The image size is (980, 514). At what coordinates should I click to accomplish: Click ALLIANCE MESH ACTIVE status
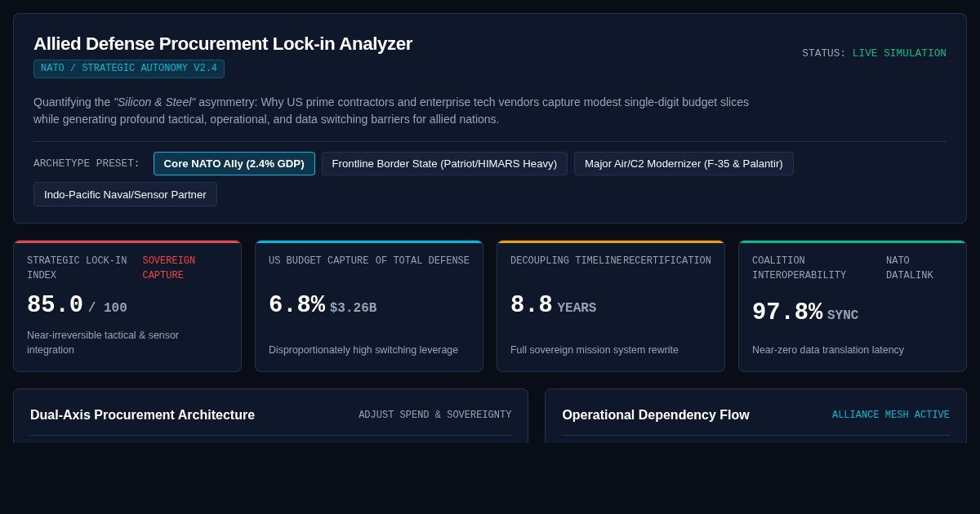(891, 415)
